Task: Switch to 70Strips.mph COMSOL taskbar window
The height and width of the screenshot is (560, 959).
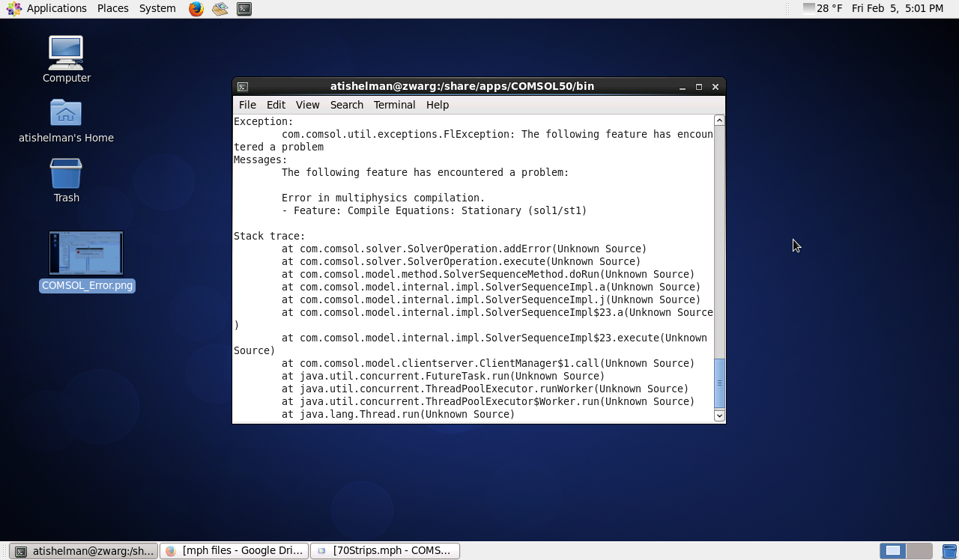Action: click(384, 551)
